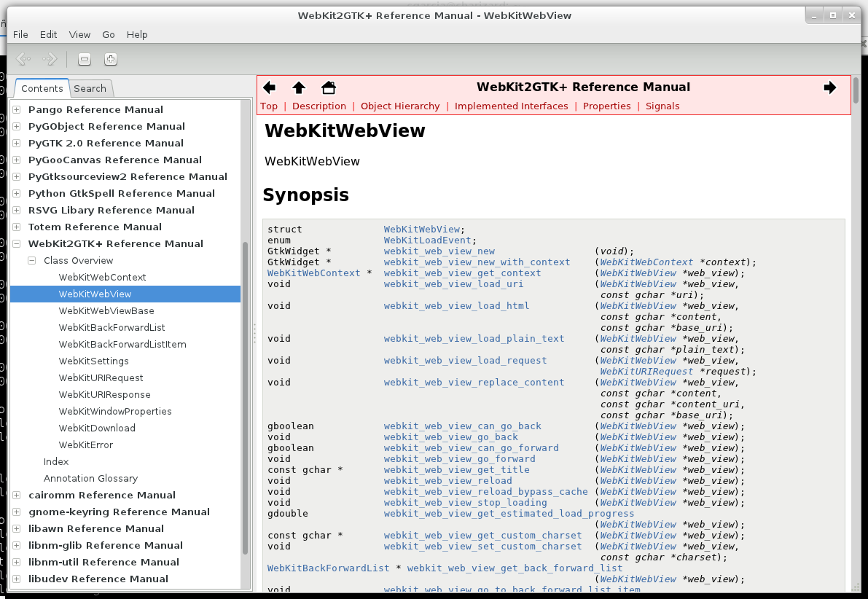Select WebKitSettings in contents tree
This screenshot has width=868, height=599.
pos(93,361)
